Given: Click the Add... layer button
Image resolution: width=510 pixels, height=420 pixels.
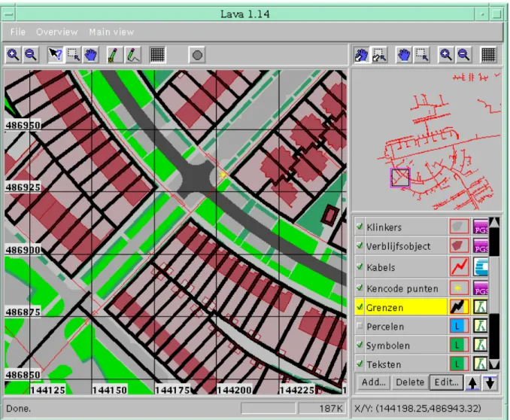Looking at the screenshot, I should (374, 382).
